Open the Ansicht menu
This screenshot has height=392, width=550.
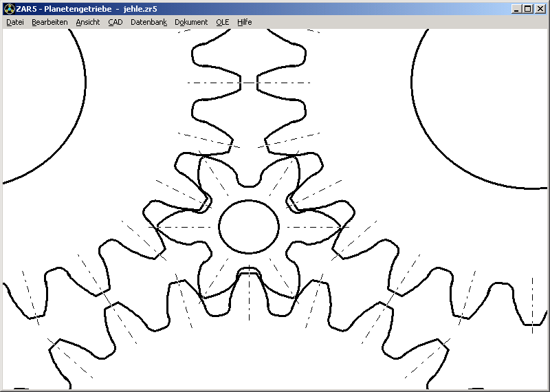(88, 22)
